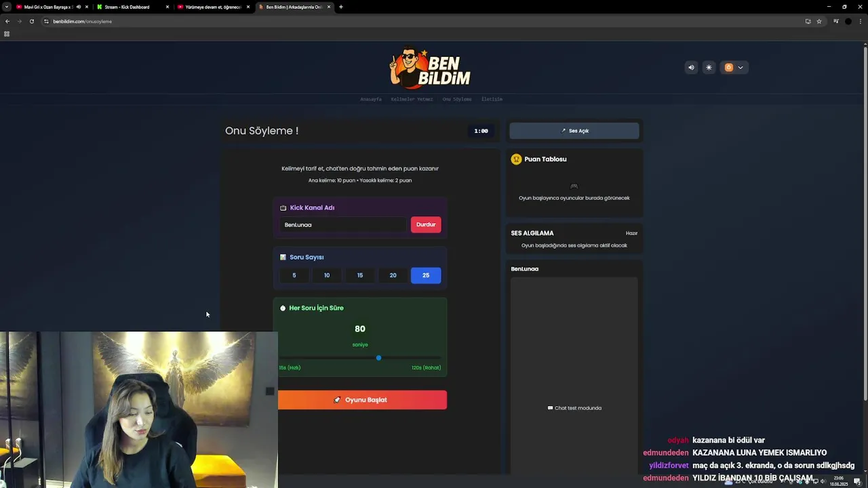Focus the Kick Kanal Adı input field
The image size is (868, 488).
(x=343, y=224)
